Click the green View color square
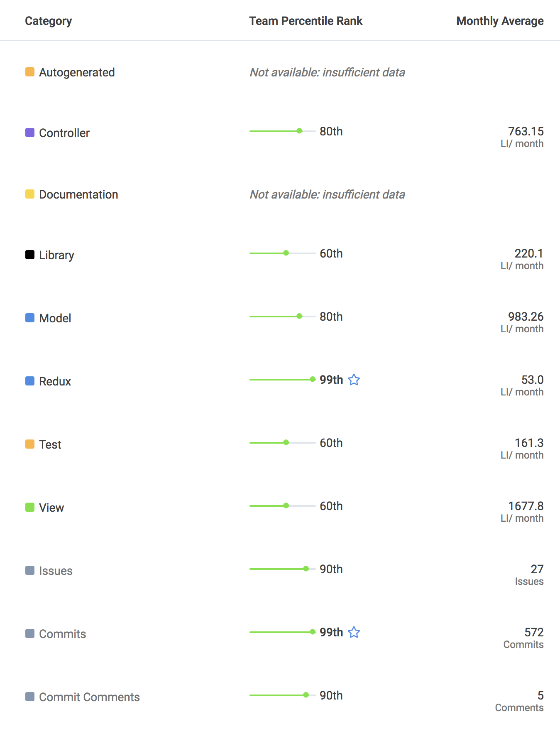 (30, 507)
